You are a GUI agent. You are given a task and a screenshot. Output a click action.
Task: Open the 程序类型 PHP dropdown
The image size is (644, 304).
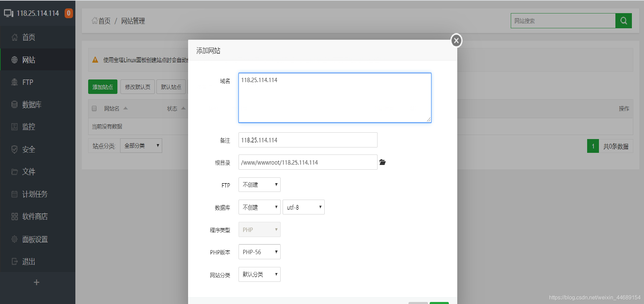coord(259,230)
